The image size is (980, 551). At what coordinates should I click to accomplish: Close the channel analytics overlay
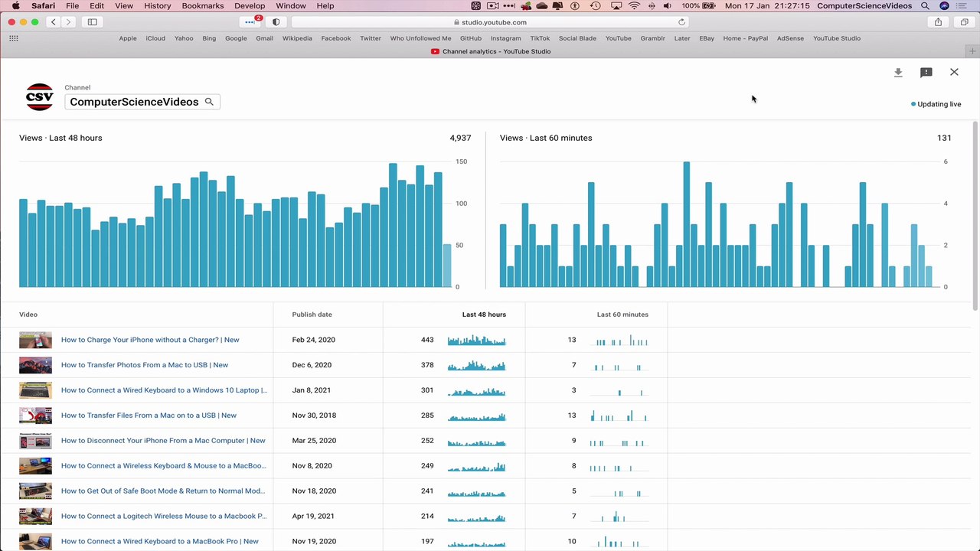pyautogui.click(x=954, y=72)
